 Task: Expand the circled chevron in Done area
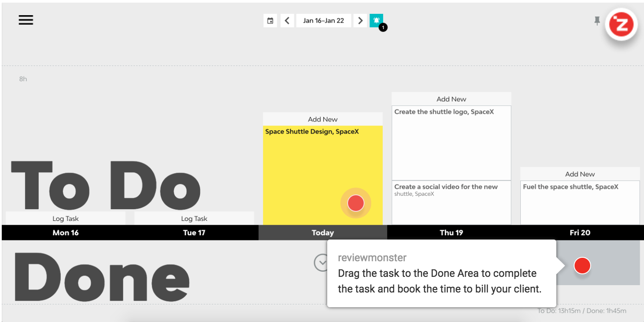[x=322, y=263]
